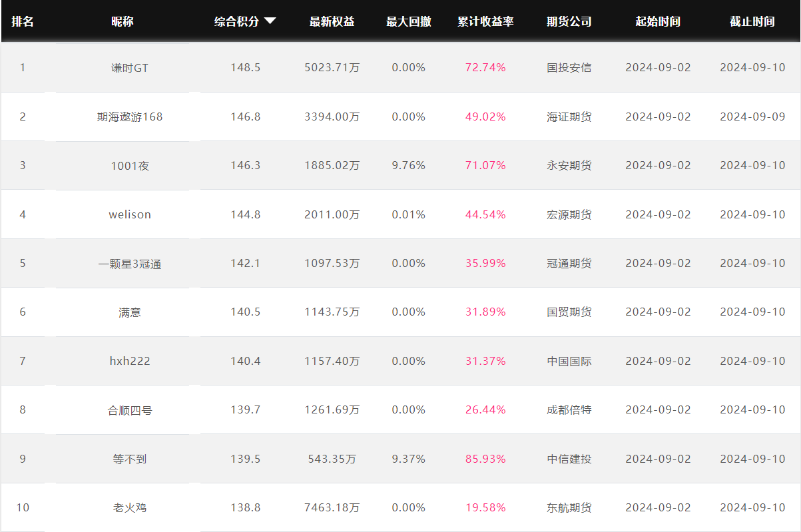801x532 pixels.
Task: Click the return rate 31.89%
Action: 486,312
